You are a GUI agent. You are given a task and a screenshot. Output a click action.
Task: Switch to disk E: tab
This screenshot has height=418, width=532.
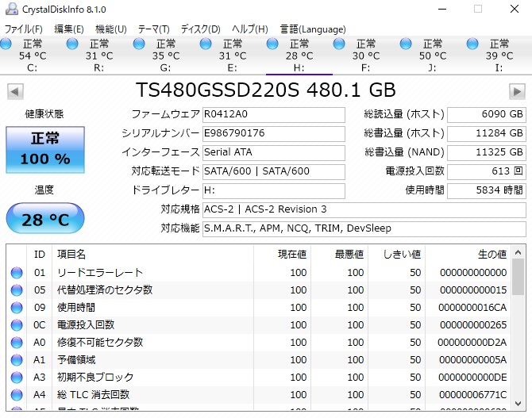pos(232,56)
